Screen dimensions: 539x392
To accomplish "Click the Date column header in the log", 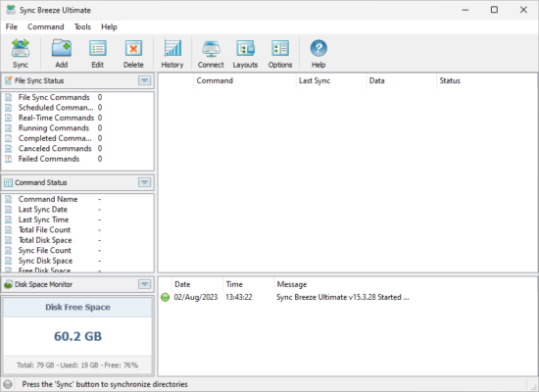I will tap(197, 284).
